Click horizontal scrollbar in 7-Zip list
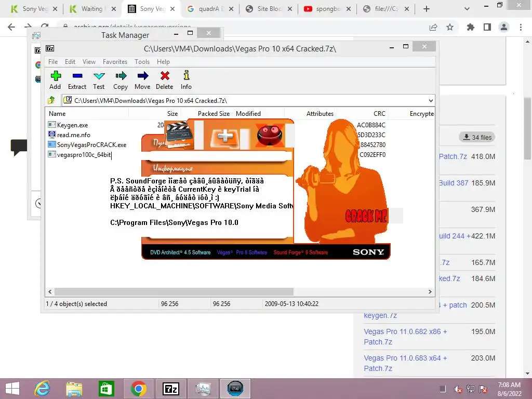The image size is (532, 399). [174, 292]
